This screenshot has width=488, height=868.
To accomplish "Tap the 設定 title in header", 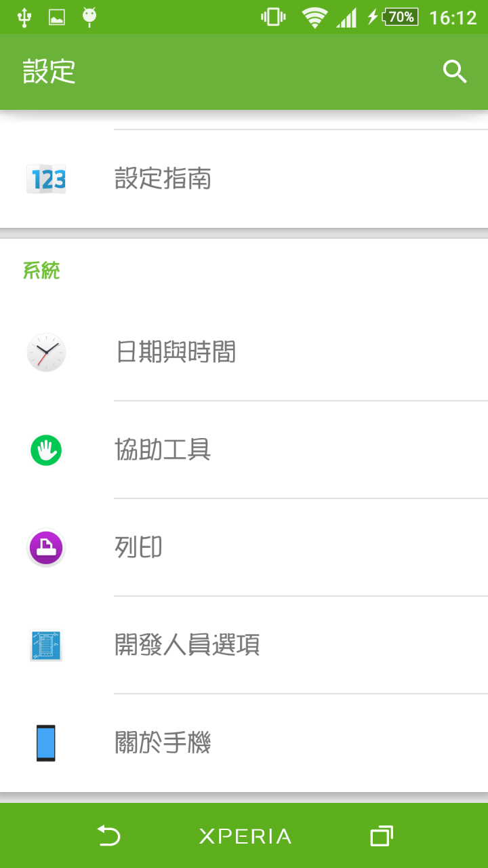I will [x=49, y=71].
